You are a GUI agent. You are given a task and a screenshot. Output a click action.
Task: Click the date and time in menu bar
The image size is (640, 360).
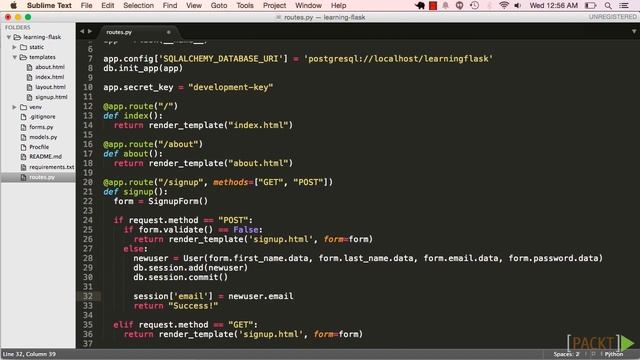click(x=553, y=5)
